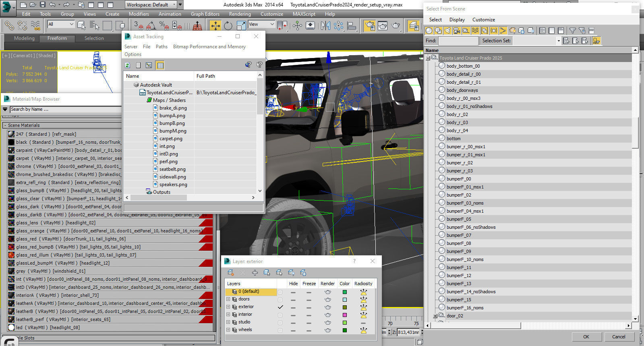
Task: Click the color swatch of exterior layer
Action: click(345, 307)
